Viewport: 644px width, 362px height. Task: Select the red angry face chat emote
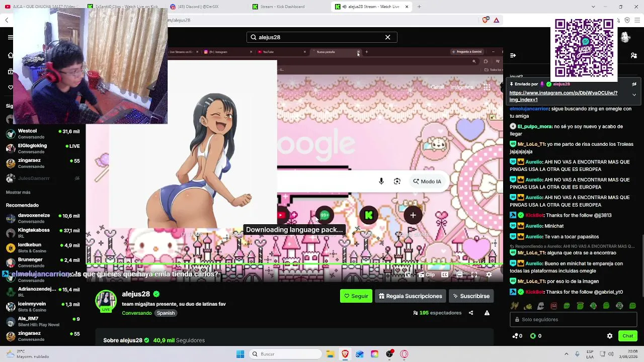[x=554, y=306]
